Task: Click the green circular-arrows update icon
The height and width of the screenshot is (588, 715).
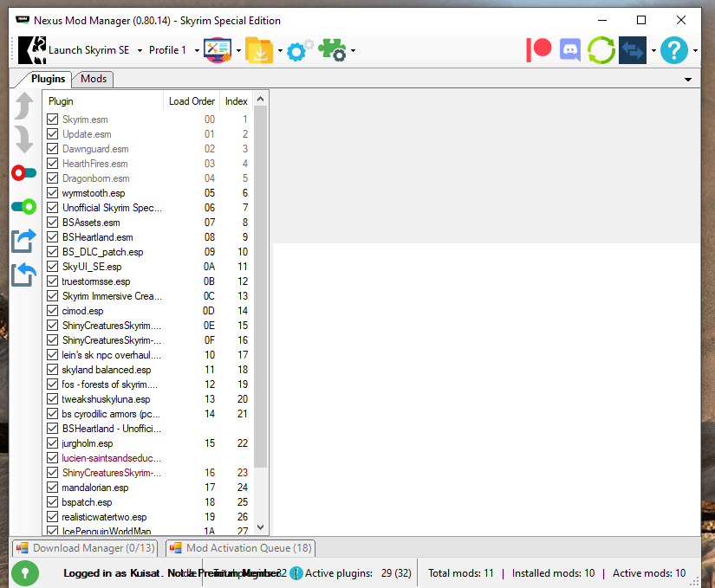Action: click(x=601, y=49)
